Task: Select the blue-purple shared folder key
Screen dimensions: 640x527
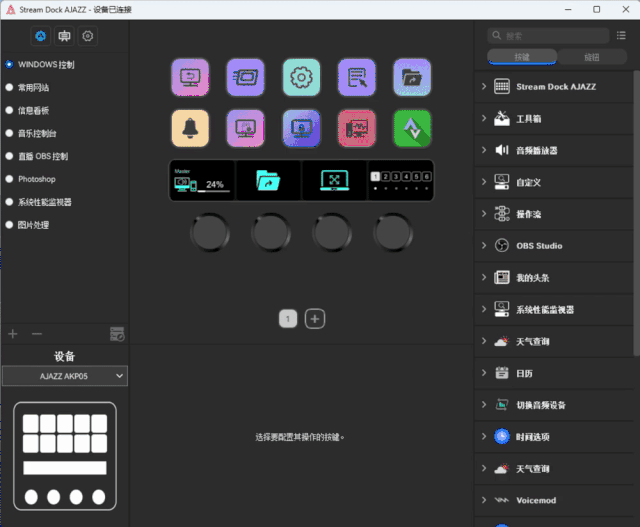Action: [x=412, y=78]
